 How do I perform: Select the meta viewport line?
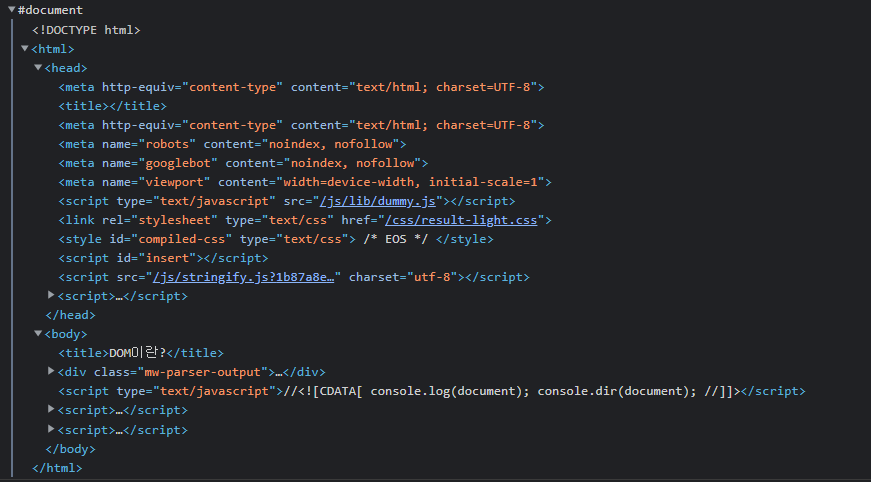click(x=305, y=182)
